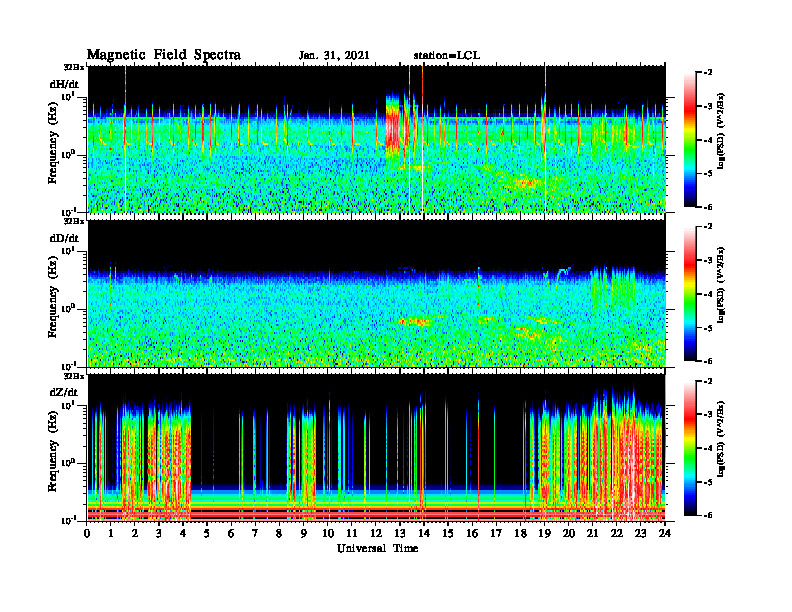
Task: Click the hour 15 tick label
Action: point(448,533)
